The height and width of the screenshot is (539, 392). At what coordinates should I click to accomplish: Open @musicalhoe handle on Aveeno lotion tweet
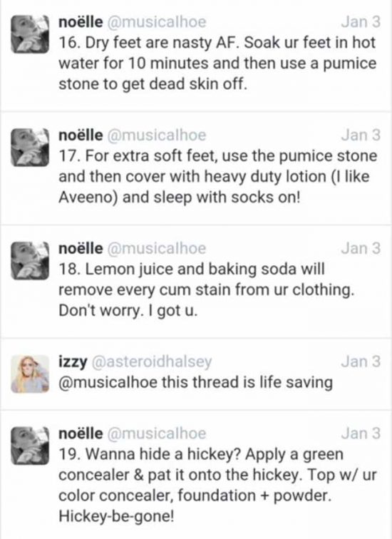click(157, 135)
